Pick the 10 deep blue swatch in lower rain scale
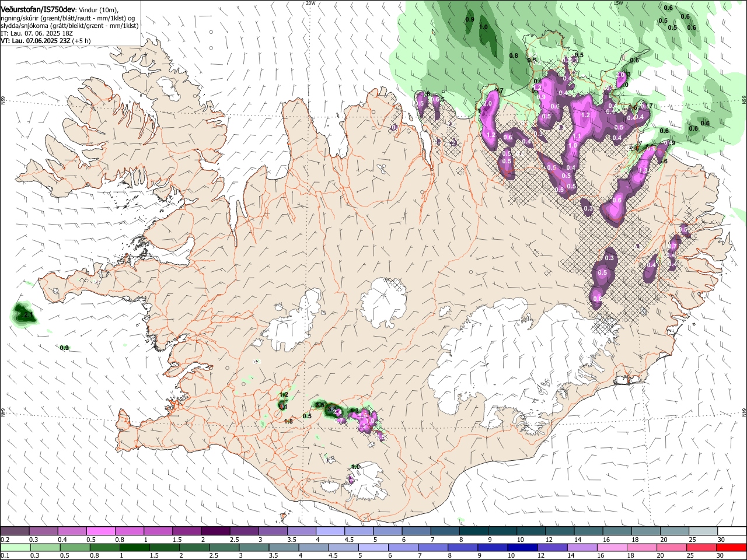Screen dimensions: 747x560 (522, 547)
